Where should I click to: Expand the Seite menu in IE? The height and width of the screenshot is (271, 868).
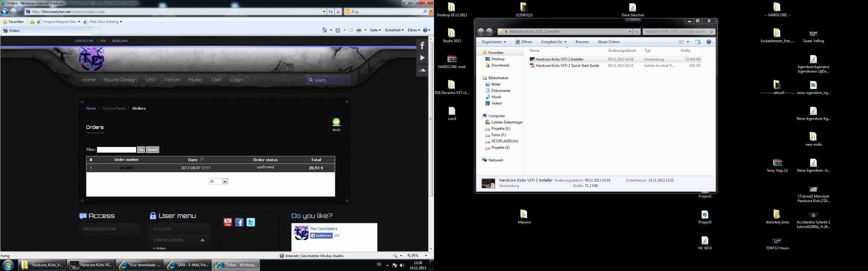(x=375, y=30)
